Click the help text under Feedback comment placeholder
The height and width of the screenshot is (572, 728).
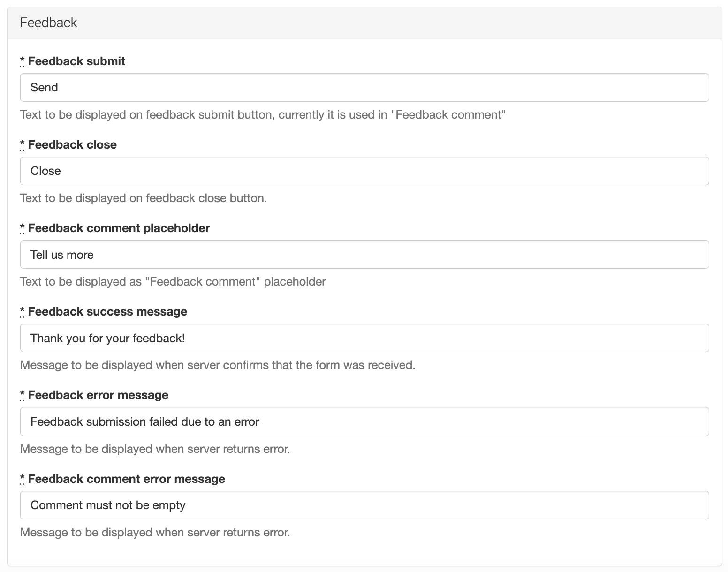pyautogui.click(x=173, y=282)
